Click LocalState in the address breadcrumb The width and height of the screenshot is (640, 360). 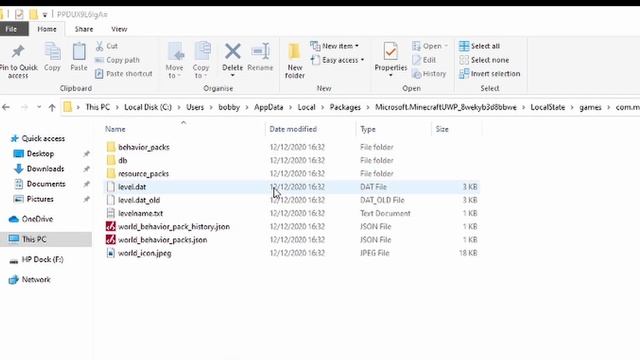pyautogui.click(x=548, y=107)
